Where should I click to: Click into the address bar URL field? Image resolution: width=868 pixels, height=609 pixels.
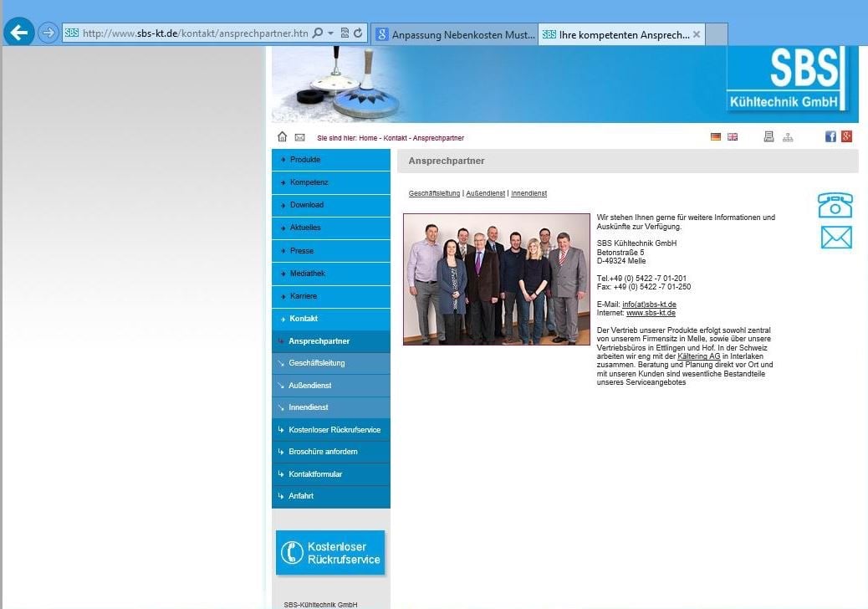195,33
